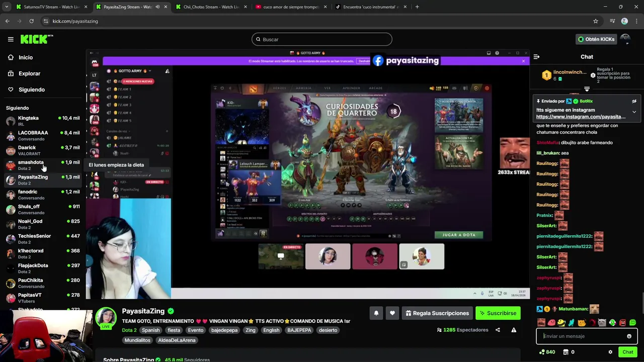Screen dimensions: 644x362
Task: Select k1hectorxd in the following list
Action: tap(43, 253)
